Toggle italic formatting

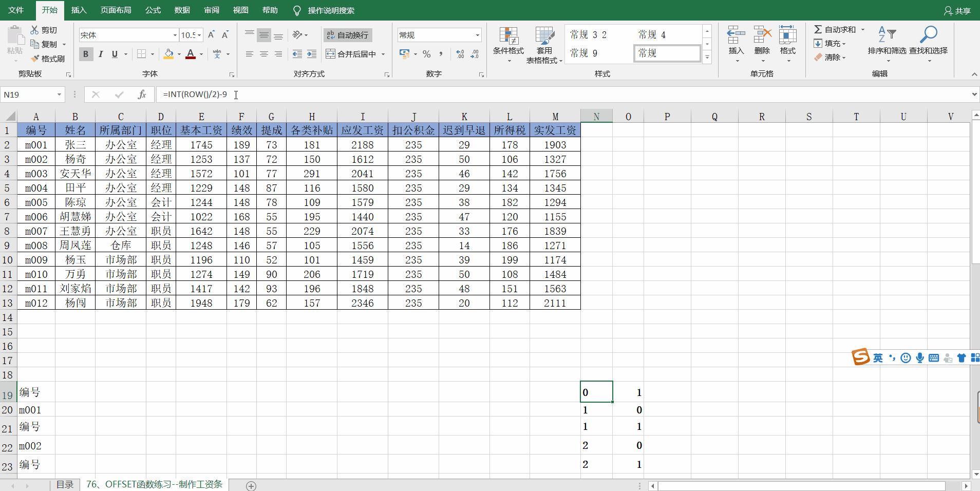101,53
